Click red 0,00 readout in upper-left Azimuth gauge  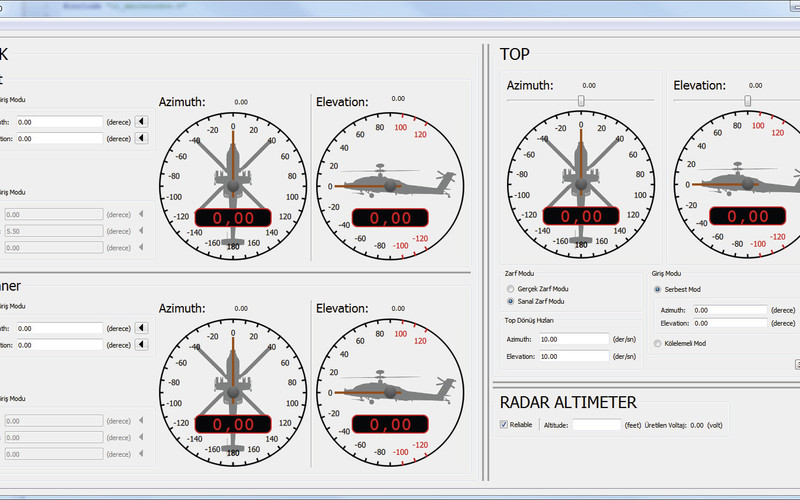pyautogui.click(x=233, y=218)
